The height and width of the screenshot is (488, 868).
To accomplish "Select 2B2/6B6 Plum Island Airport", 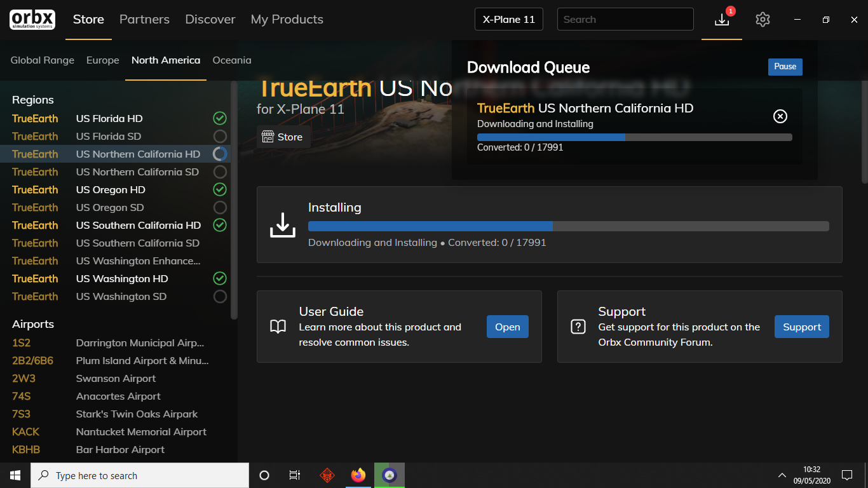I will point(114,360).
